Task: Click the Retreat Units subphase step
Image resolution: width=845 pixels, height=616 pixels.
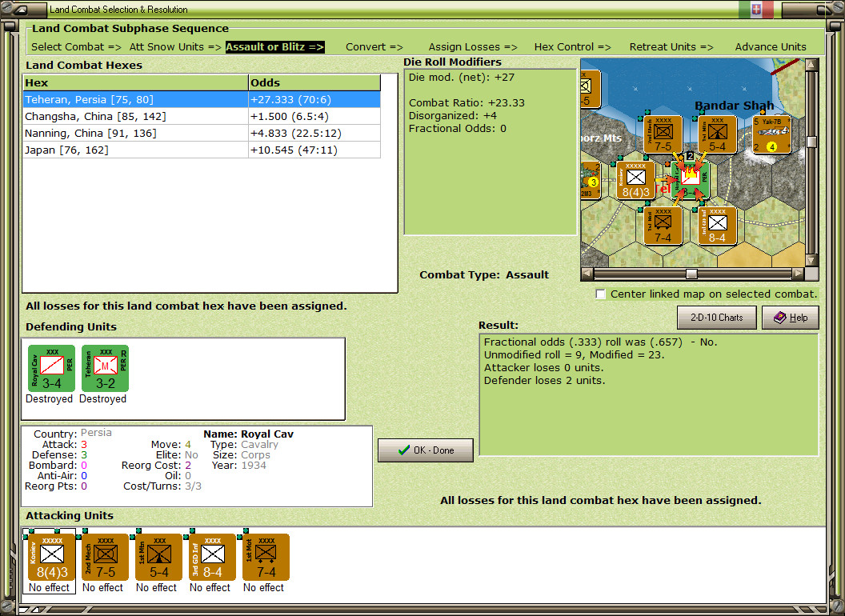Action: (671, 47)
